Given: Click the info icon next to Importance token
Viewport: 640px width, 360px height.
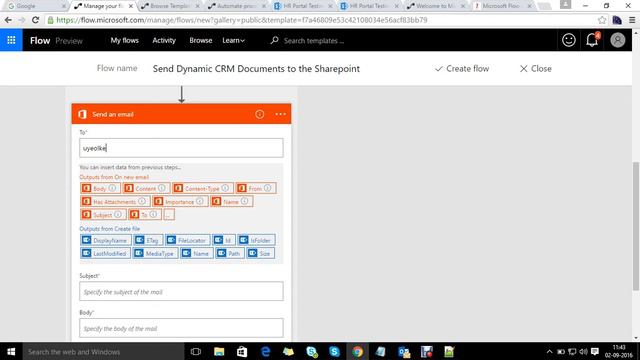Looking at the screenshot, I should [x=200, y=201].
